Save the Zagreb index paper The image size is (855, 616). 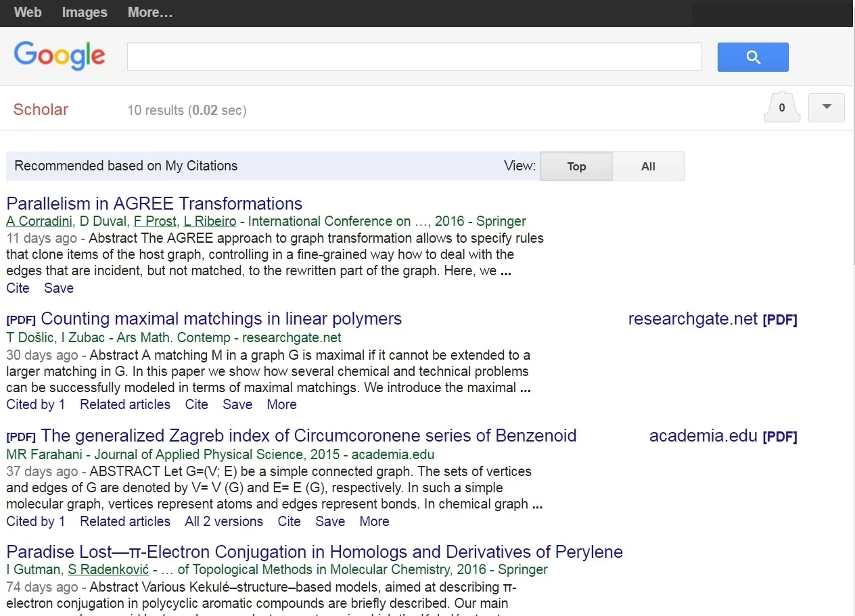tap(330, 521)
